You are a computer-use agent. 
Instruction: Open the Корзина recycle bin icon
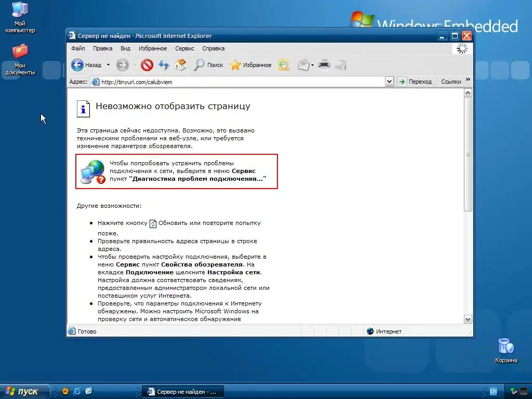[506, 351]
